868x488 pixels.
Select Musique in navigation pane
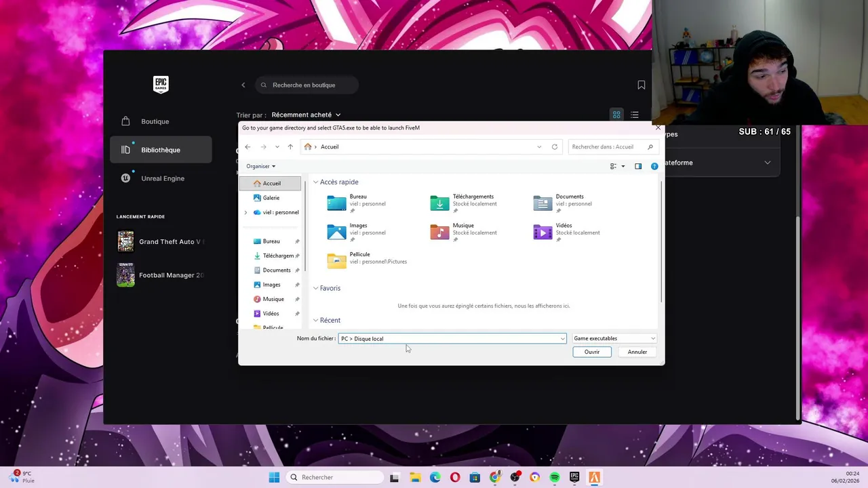tap(270, 299)
